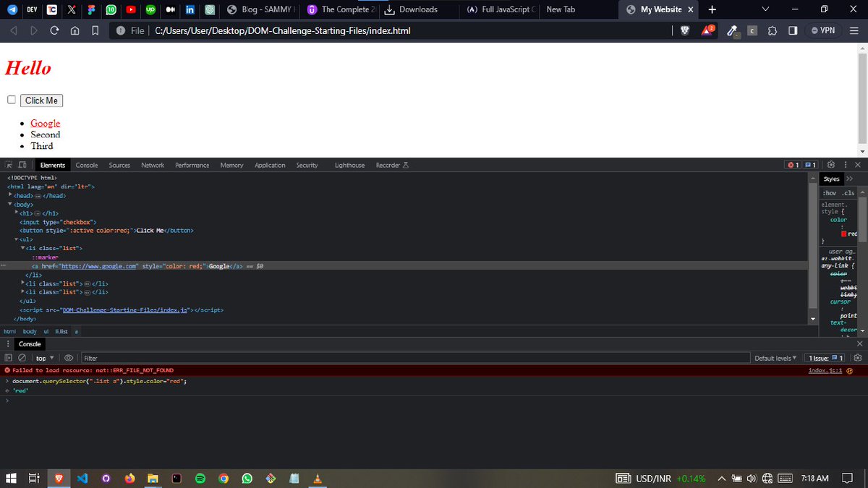This screenshot has height=488, width=868.
Task: Toggle :hov element state panel
Action: [x=829, y=193]
